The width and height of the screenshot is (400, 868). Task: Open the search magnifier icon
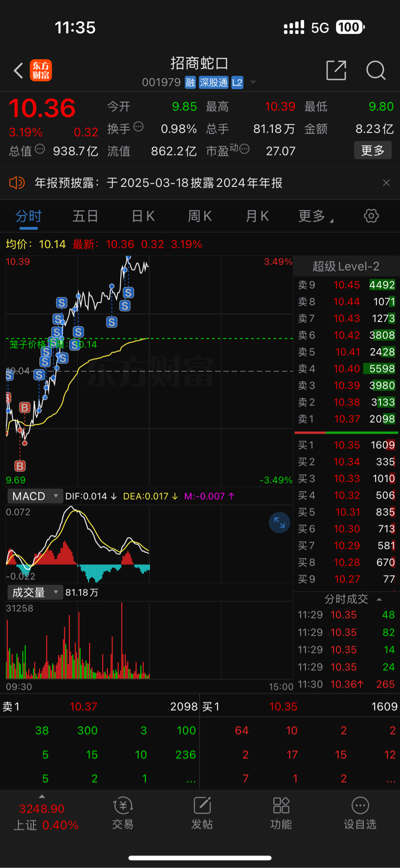click(x=376, y=70)
